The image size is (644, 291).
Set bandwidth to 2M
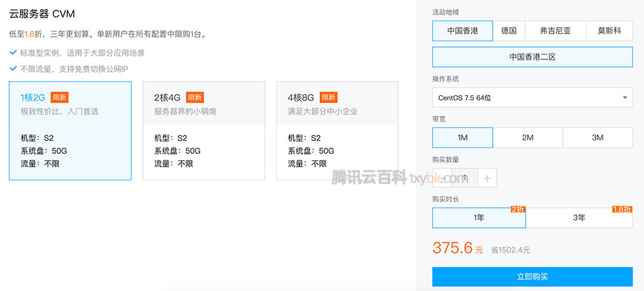coord(528,138)
